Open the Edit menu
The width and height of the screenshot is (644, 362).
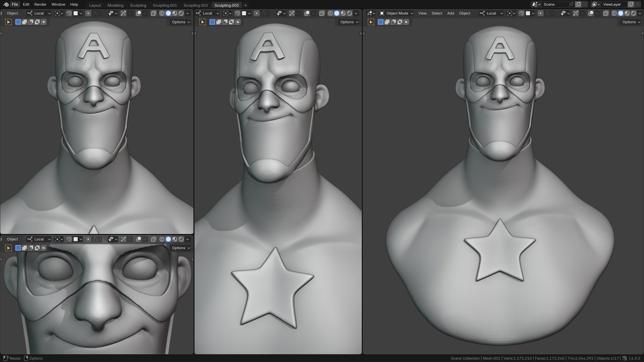tap(26, 4)
